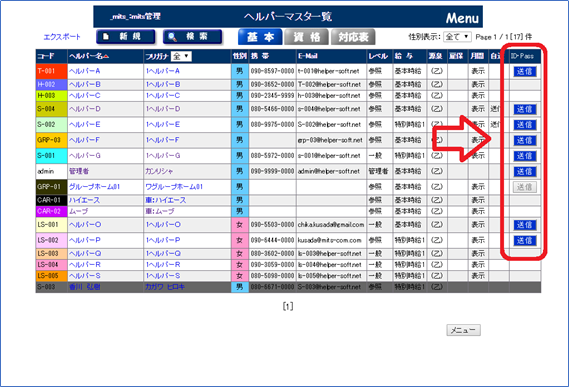Click page number [1] pagination
Screen dimensions: 569x387
[x=288, y=306]
